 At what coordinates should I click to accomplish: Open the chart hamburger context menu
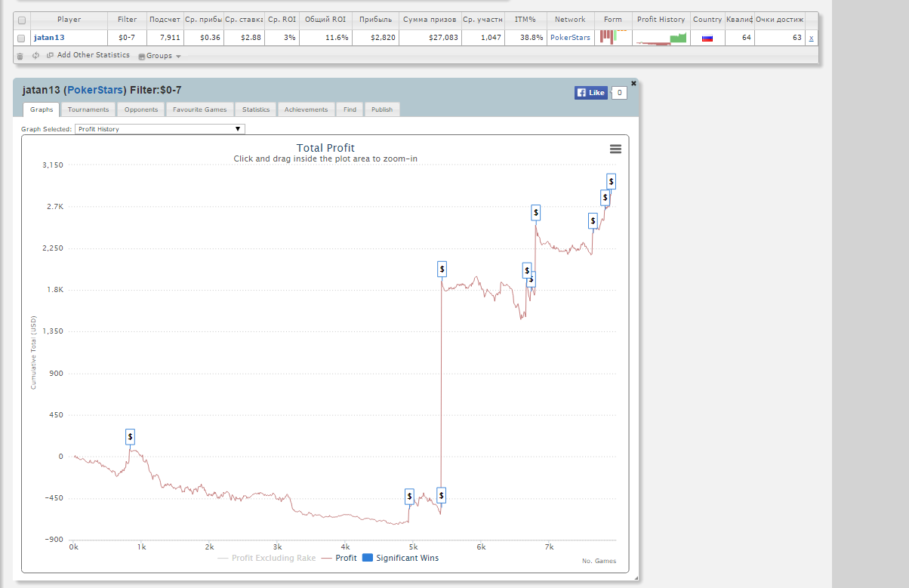pyautogui.click(x=615, y=149)
